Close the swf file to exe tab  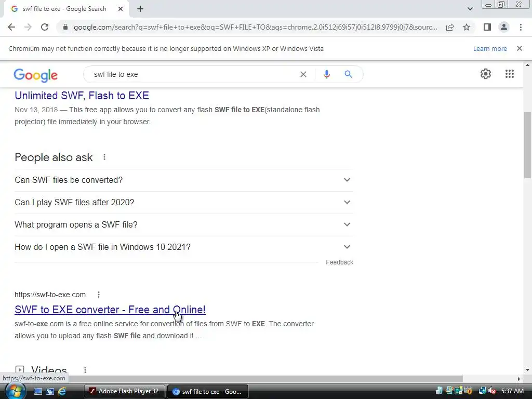121,9
